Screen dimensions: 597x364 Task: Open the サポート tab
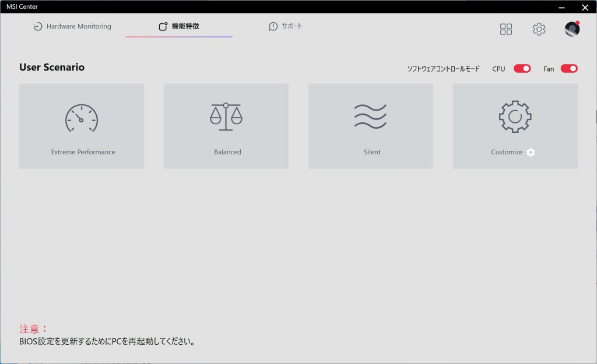286,26
